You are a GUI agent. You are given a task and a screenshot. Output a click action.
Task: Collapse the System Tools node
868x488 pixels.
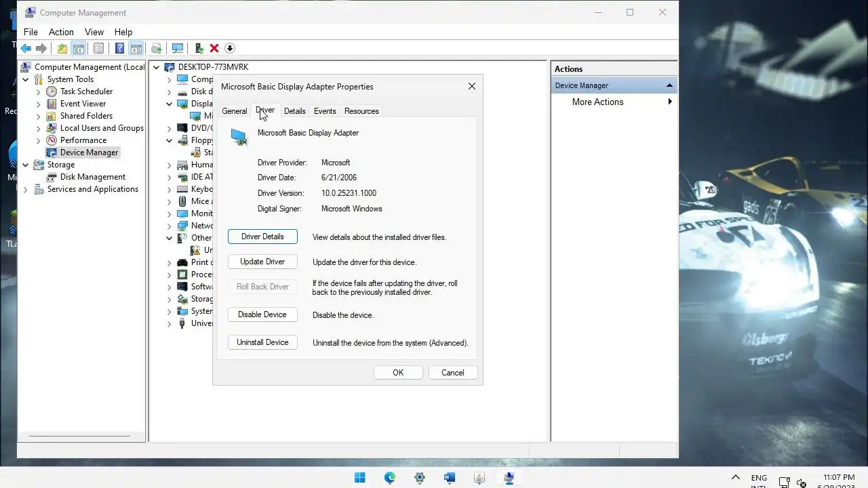[x=26, y=79]
